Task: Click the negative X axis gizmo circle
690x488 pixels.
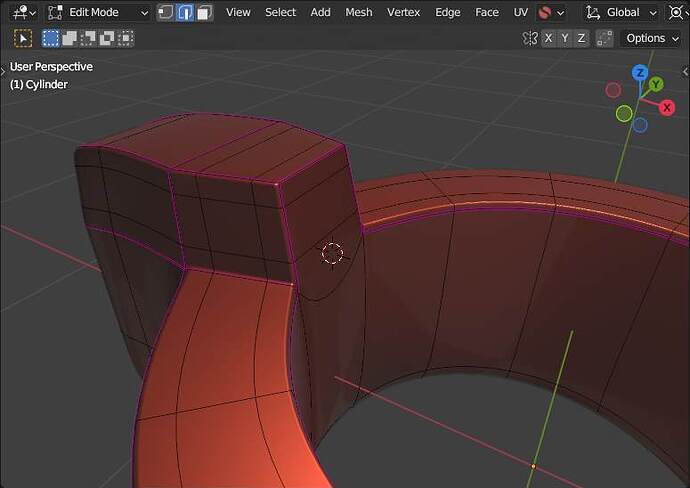Action: tap(613, 90)
